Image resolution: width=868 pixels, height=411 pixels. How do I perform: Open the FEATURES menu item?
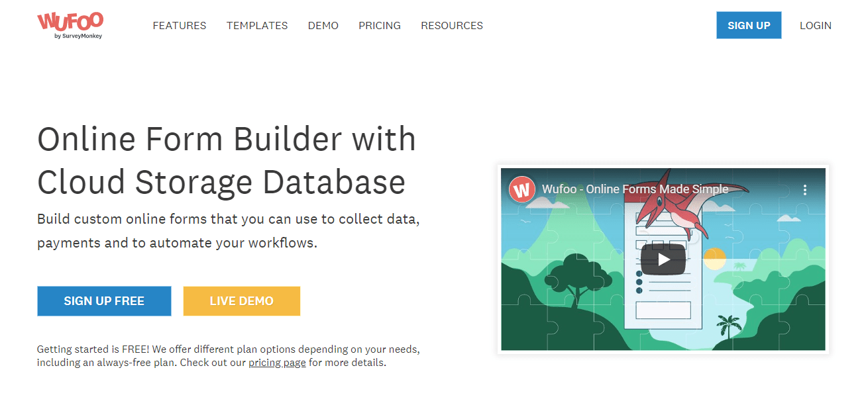179,26
